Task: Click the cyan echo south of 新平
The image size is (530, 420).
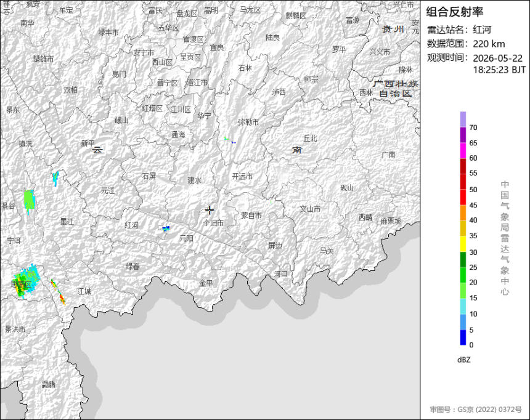Action: click(55, 179)
